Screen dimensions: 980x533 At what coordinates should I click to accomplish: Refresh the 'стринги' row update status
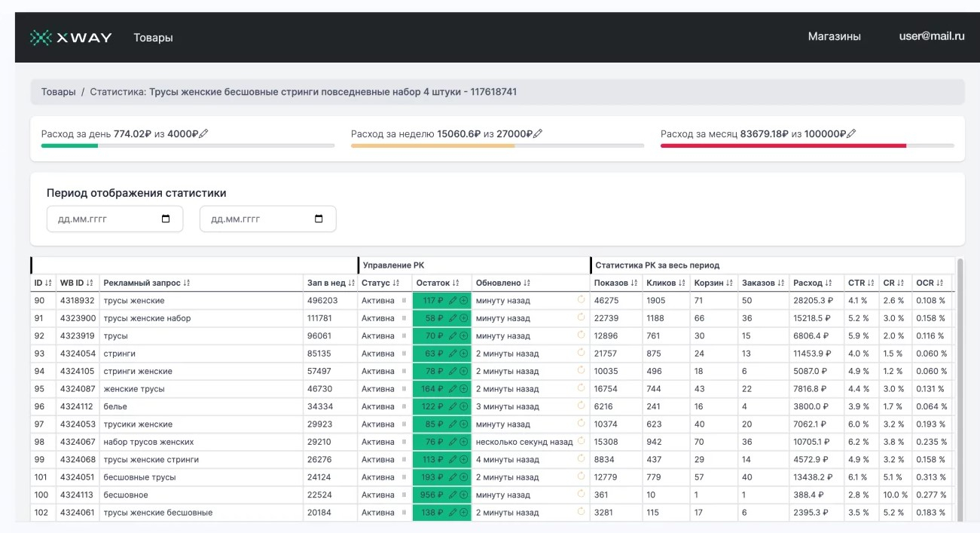tap(581, 353)
